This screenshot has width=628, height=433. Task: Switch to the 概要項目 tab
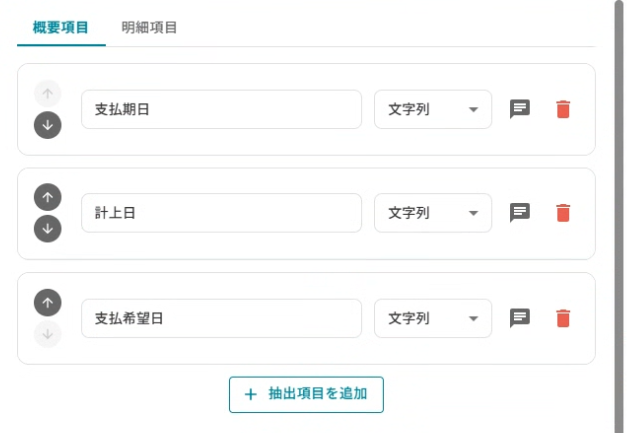pos(60,27)
